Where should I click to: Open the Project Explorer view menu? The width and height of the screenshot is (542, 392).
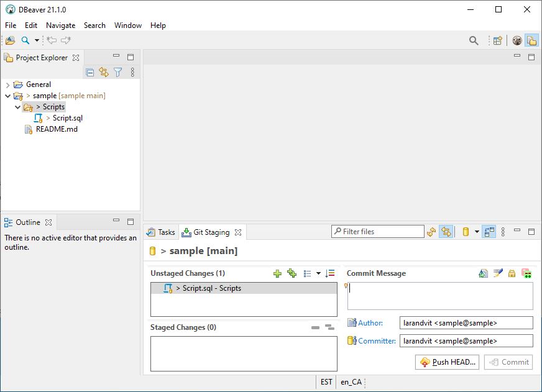coord(132,72)
